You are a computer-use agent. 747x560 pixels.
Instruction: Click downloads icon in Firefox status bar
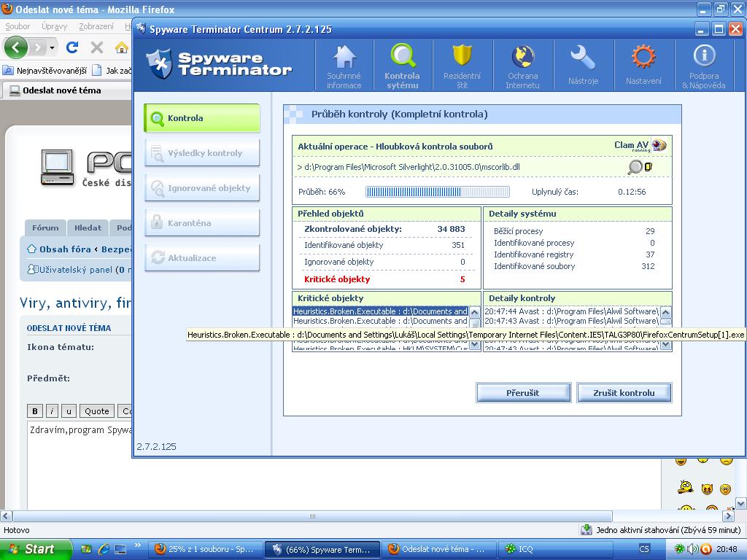(586, 529)
